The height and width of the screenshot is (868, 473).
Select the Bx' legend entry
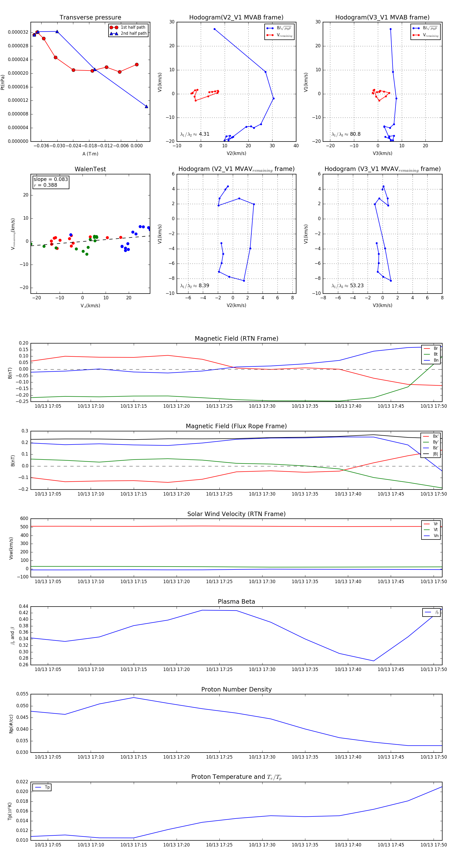click(x=431, y=436)
